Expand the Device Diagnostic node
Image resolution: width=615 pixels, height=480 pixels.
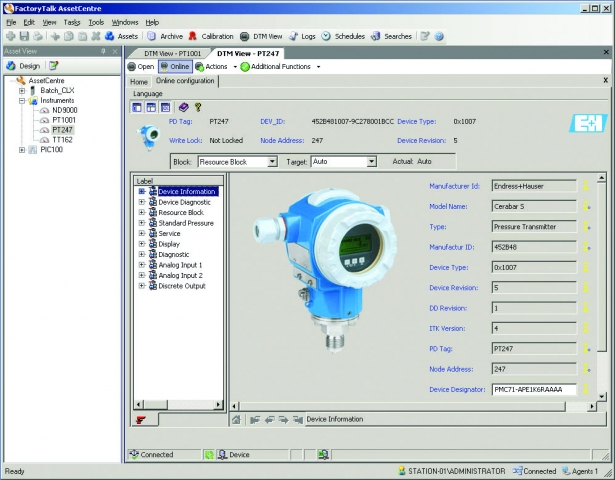(142, 202)
